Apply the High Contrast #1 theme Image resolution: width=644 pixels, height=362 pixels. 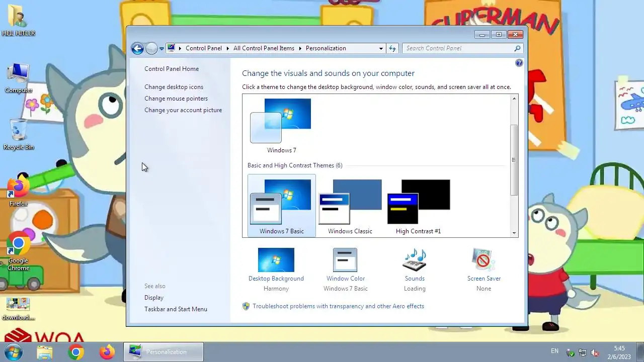418,207
